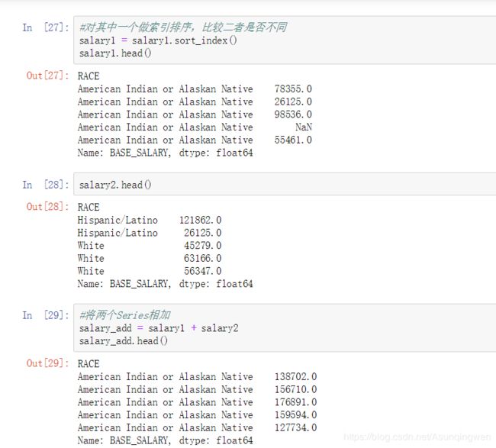Click the Out[27] prompt label
The height and width of the screenshot is (448, 496).
pos(47,76)
